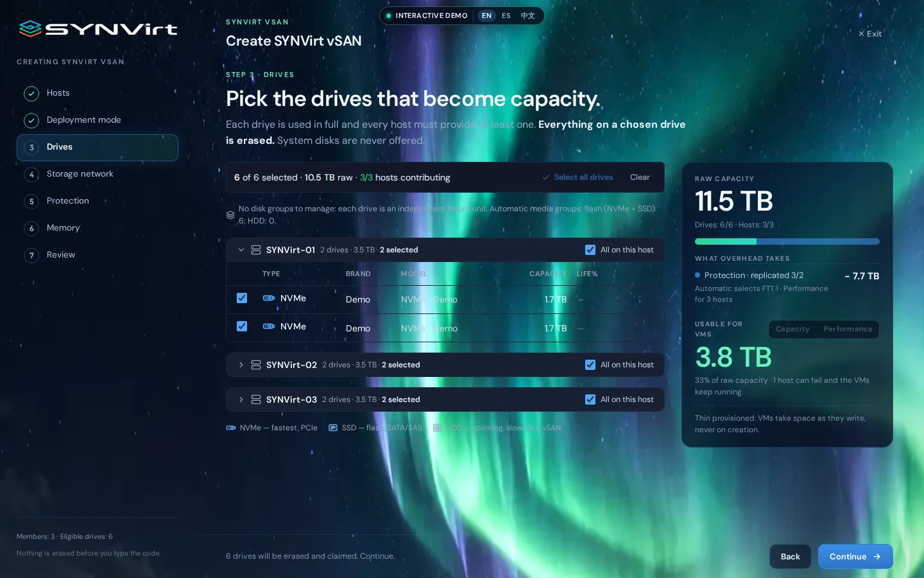The width and height of the screenshot is (924, 578).
Task: Select the EN language option
Action: point(486,16)
